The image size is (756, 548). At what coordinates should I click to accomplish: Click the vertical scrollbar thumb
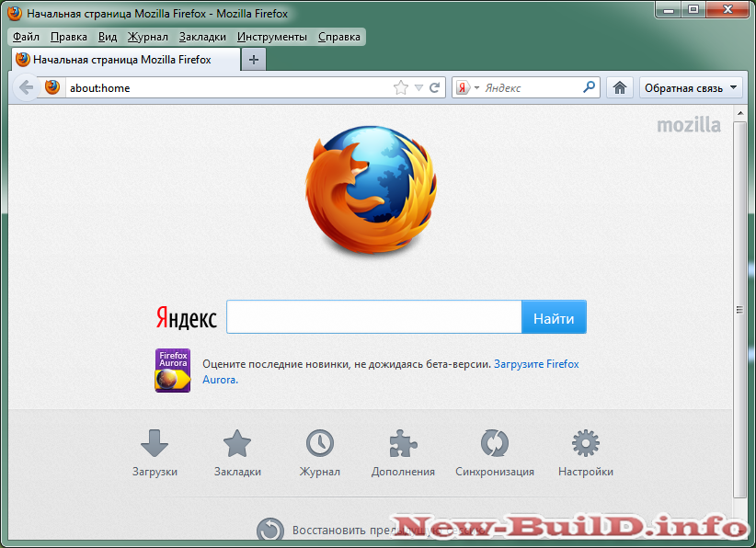click(739, 310)
